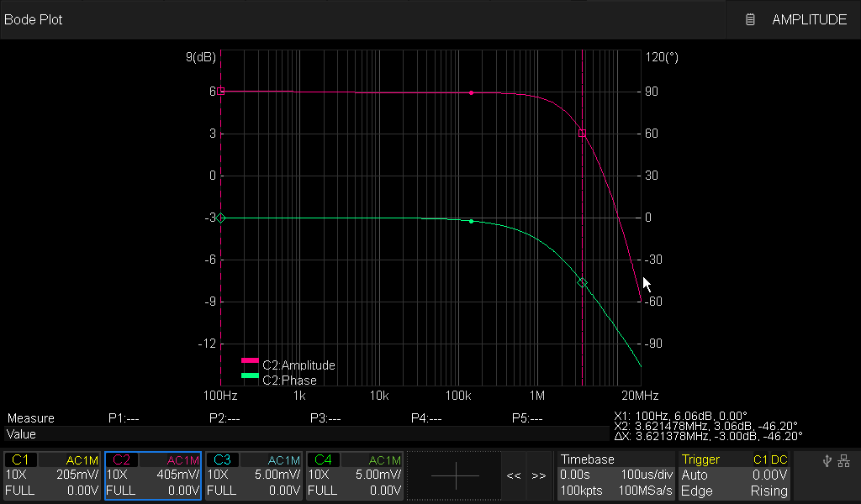This screenshot has height=504, width=861.
Task: Select the X2 amplitude square marker at 3dB
Action: click(x=582, y=134)
